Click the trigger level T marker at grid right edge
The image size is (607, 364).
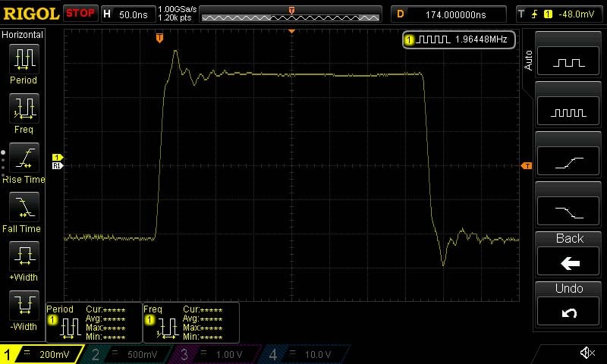(x=527, y=165)
